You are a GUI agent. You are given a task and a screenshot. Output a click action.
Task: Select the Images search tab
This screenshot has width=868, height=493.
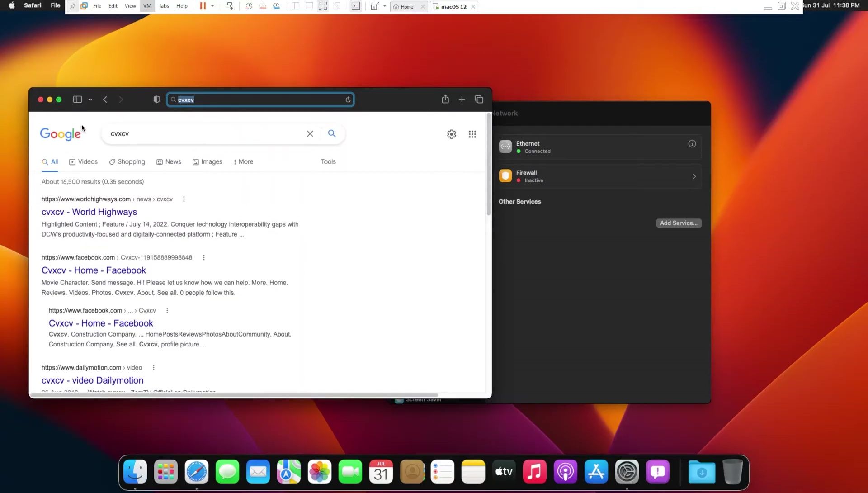coord(207,162)
